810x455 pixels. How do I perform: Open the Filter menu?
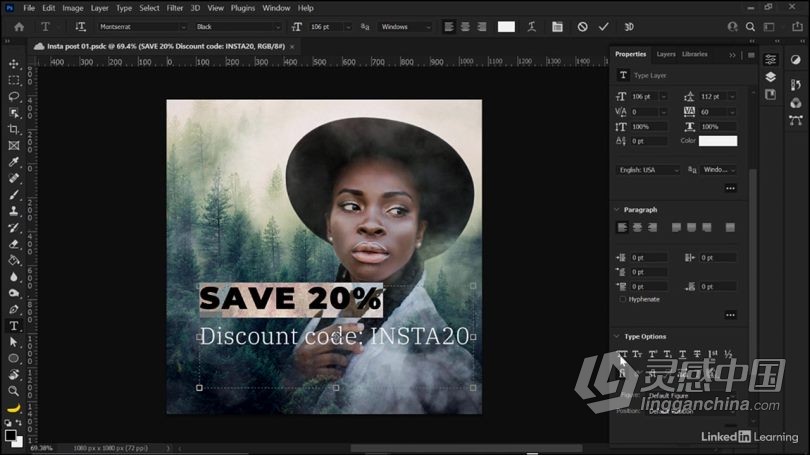pyautogui.click(x=175, y=8)
